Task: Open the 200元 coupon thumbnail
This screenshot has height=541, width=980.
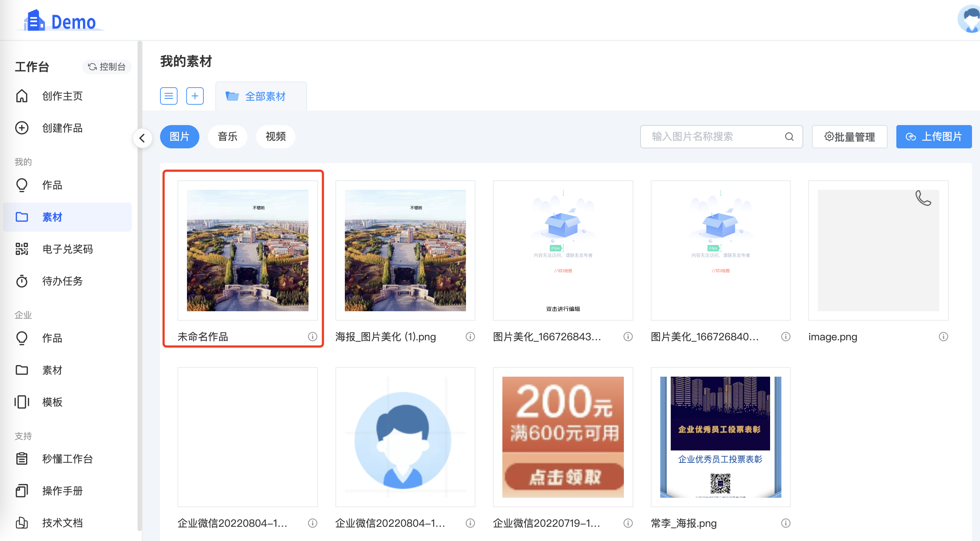Action: pyautogui.click(x=563, y=437)
